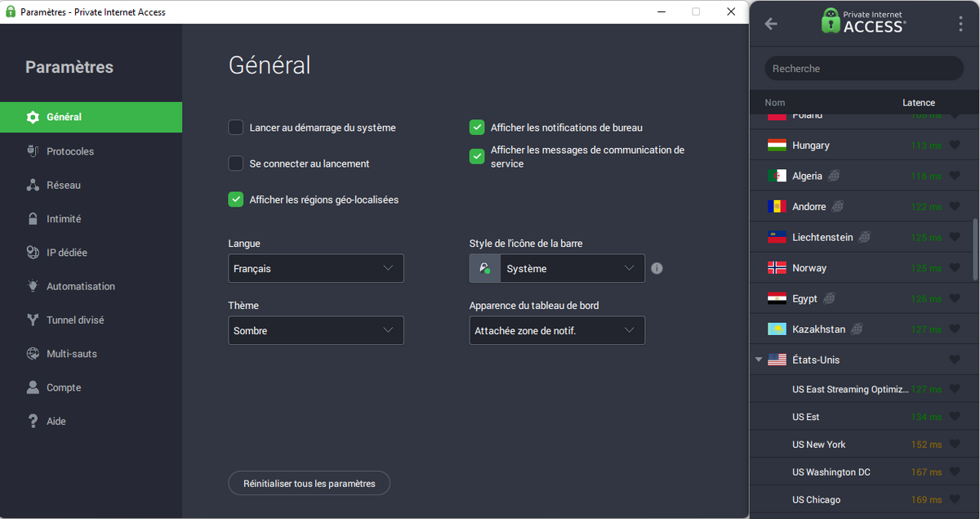This screenshot has height=519, width=980.
Task: Favorite Andorre with its heart icon
Action: [954, 207]
